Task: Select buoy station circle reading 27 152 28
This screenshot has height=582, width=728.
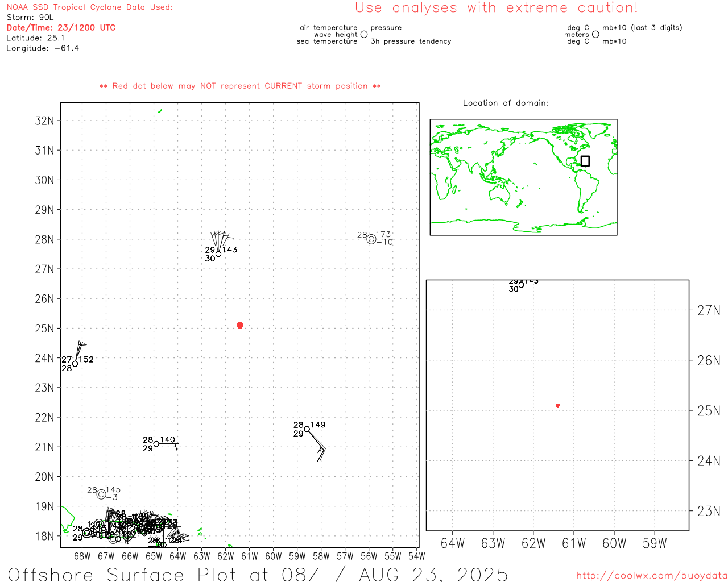Action: (75, 364)
